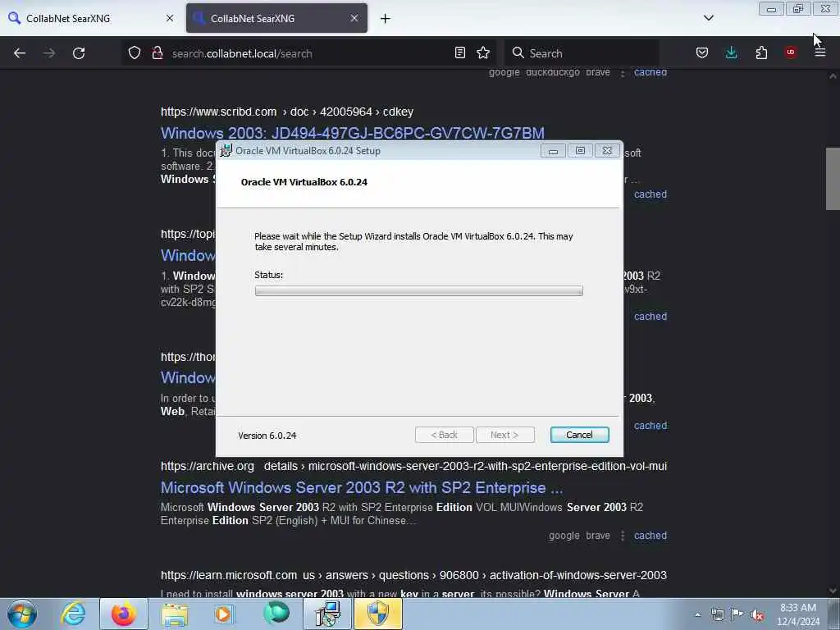Click the learn.microsoft.com result URL
Image resolution: width=840 pixels, height=630 pixels.
[413, 575]
